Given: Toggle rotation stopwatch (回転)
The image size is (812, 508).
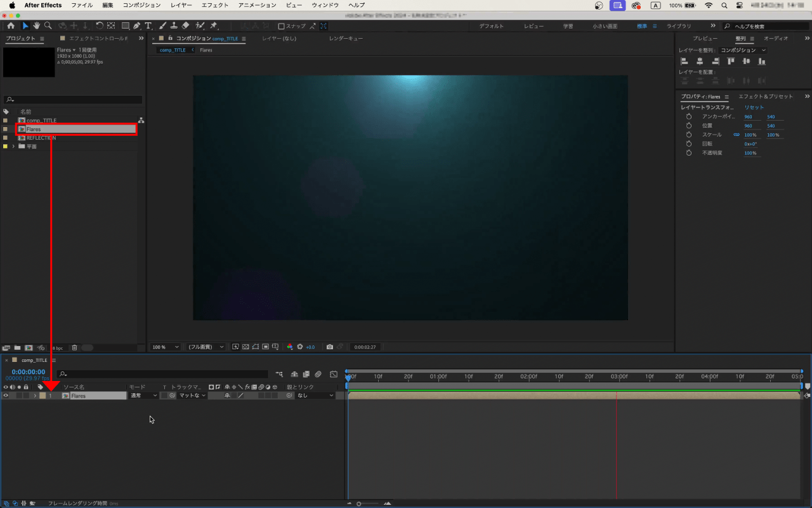Looking at the screenshot, I should pos(689,144).
